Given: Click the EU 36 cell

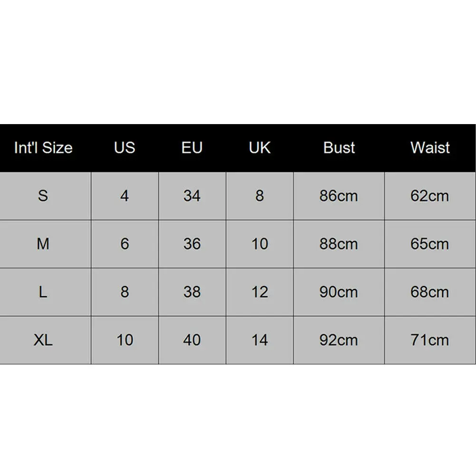Looking at the screenshot, I should pos(192,244).
